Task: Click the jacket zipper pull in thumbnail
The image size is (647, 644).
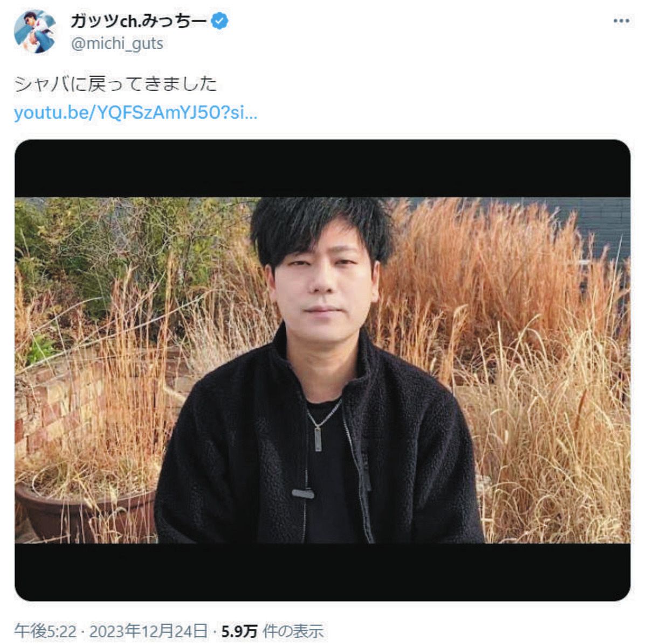Action: click(303, 493)
